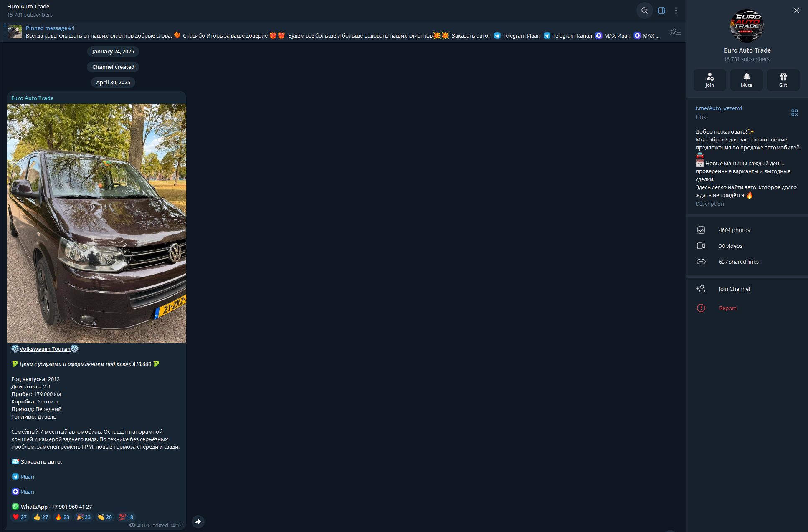
Task: Click the MAX icon beside Иван in post
Action: click(x=15, y=492)
